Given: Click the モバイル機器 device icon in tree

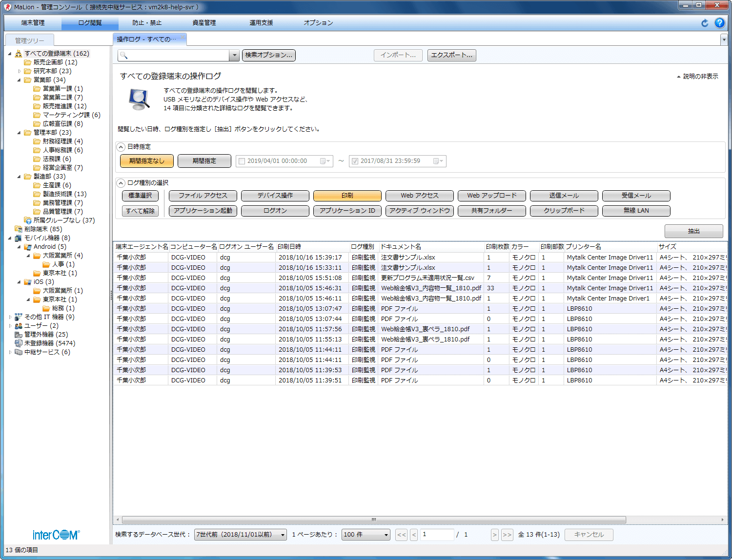Looking at the screenshot, I should pos(19,238).
